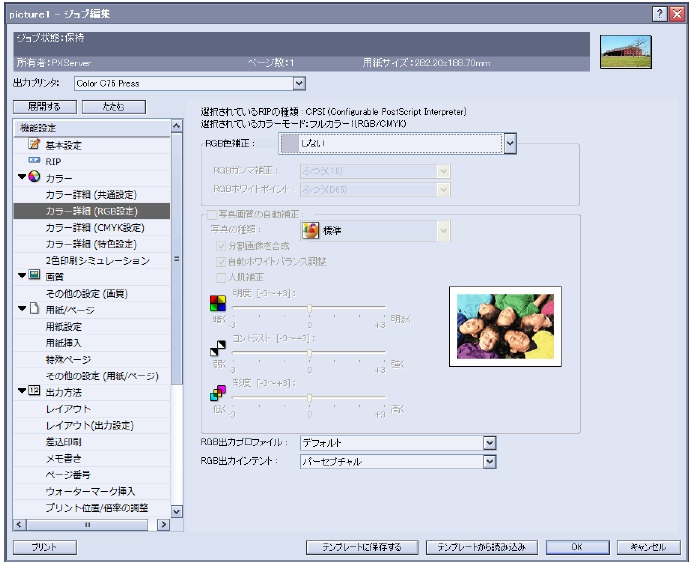Select レイアウト in the settings tree
The width and height of the screenshot is (692, 565).
pyautogui.click(x=68, y=408)
